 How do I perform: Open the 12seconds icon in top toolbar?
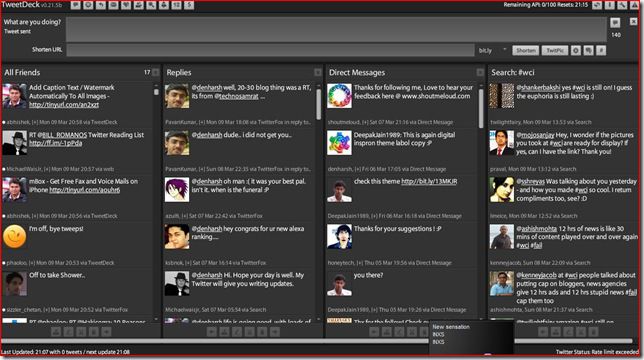[x=176, y=5]
